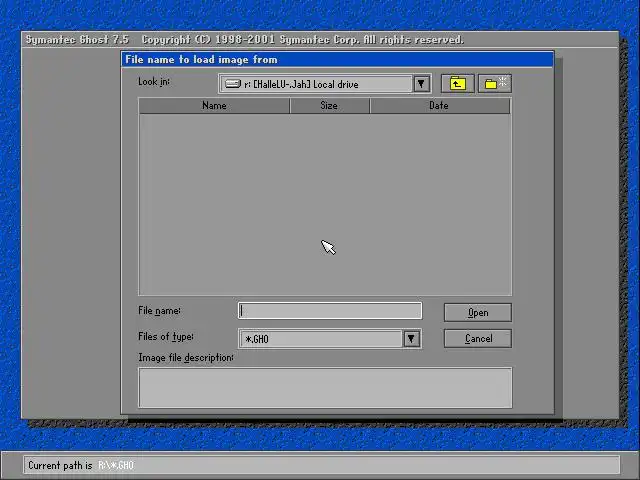The height and width of the screenshot is (480, 640).
Task: Click the Symantec Ghost 7.5 title text
Action: tap(77, 40)
